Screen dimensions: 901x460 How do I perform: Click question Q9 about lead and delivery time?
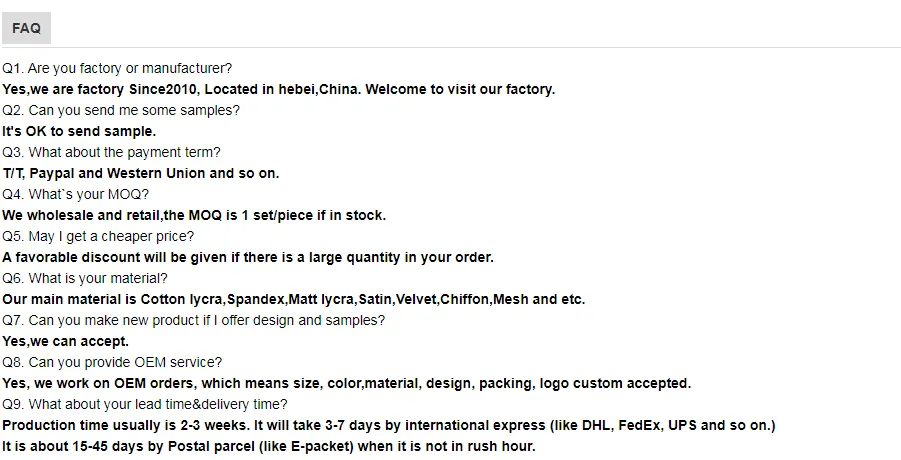click(x=145, y=404)
